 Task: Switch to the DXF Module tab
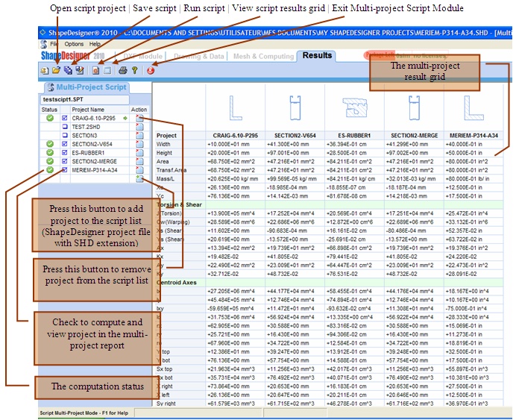(x=143, y=56)
